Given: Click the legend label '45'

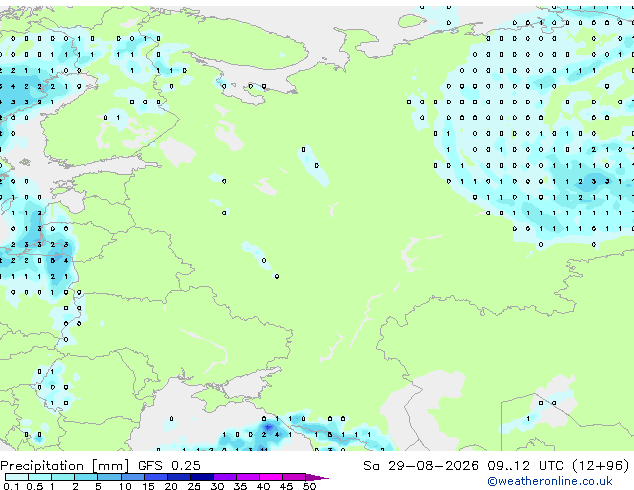Looking at the screenshot, I should (286, 486).
